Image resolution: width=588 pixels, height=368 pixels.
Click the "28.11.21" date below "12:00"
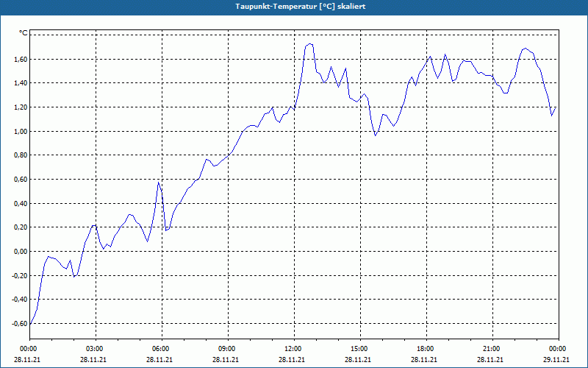291,359
